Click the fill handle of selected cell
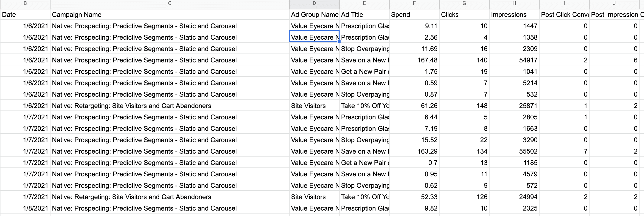The image size is (644, 216). [339, 42]
